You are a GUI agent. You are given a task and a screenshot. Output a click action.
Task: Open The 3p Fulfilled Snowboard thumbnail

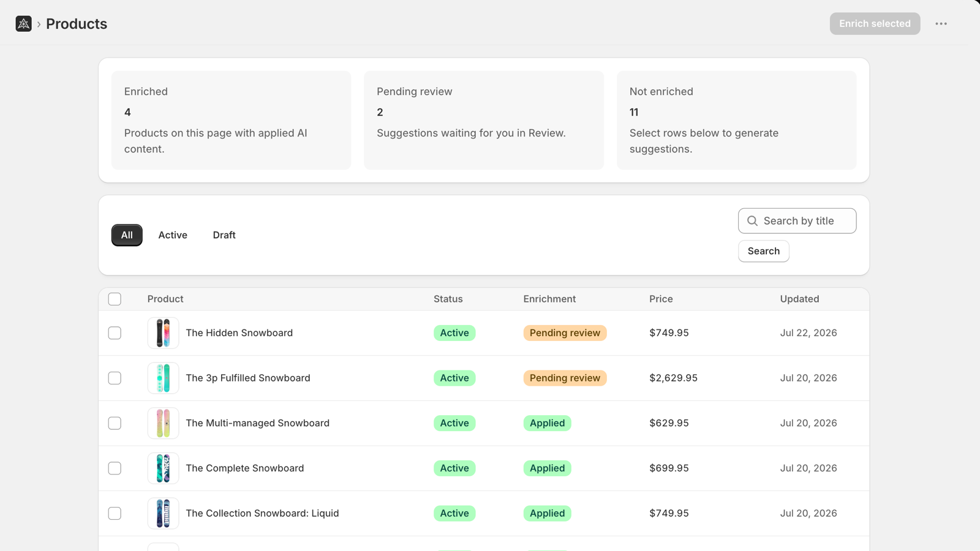(163, 378)
